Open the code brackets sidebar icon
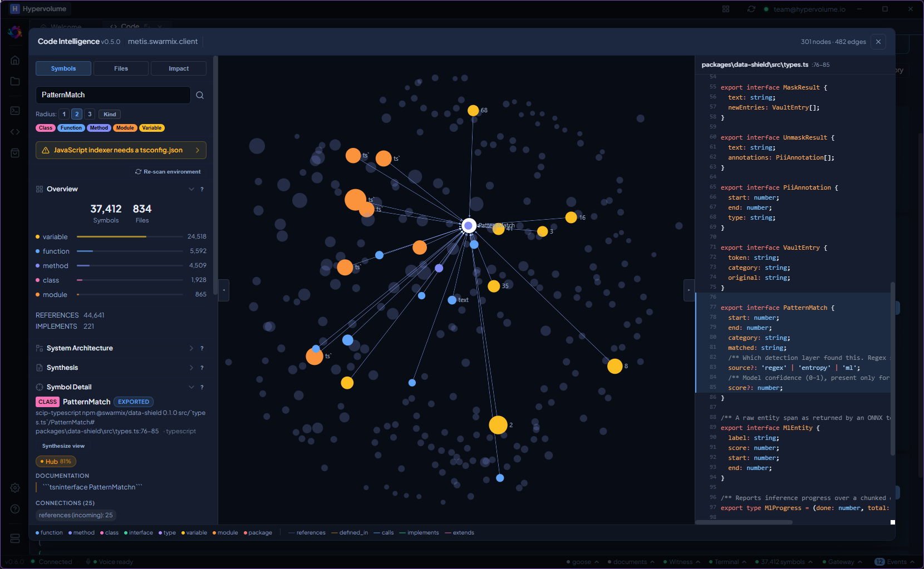The height and width of the screenshot is (569, 924). 15,132
